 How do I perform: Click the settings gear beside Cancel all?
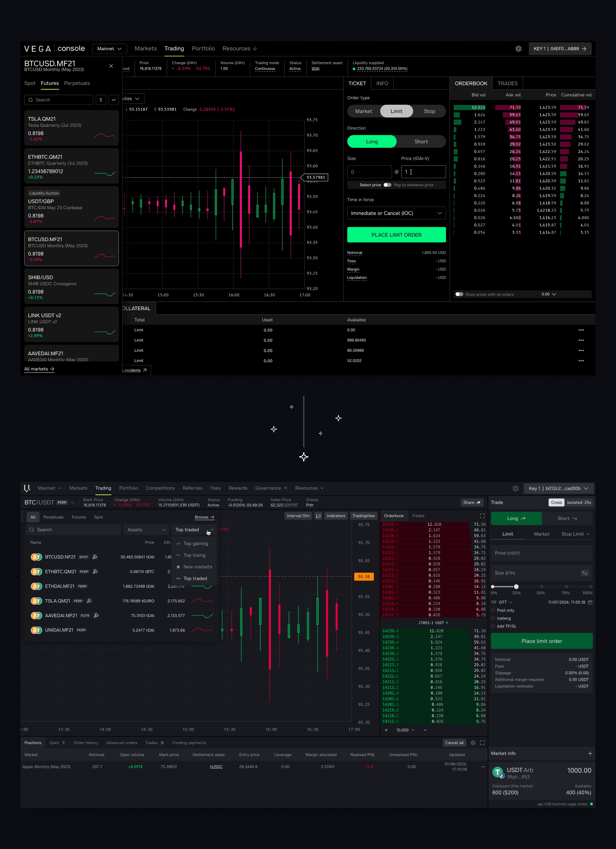tap(473, 743)
